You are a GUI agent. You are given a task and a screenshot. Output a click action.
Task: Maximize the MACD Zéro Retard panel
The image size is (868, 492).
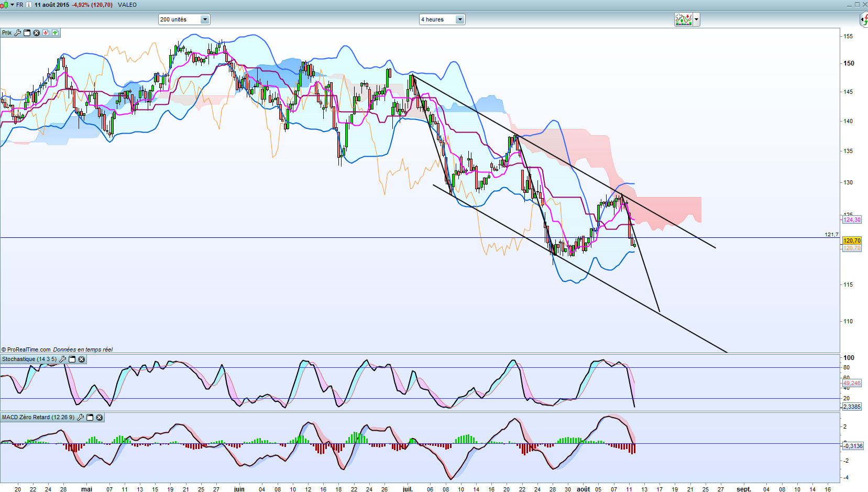click(90, 418)
